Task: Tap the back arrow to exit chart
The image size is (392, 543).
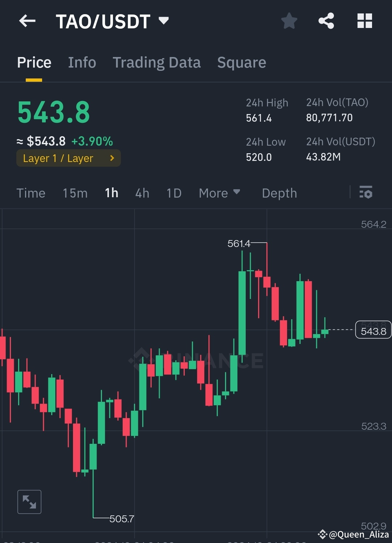Action: point(26,21)
